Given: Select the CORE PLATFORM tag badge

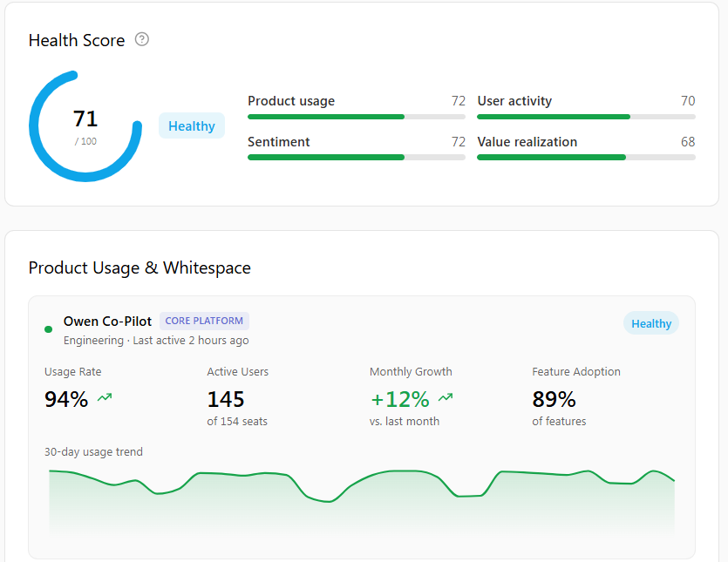Looking at the screenshot, I should pyautogui.click(x=204, y=322).
